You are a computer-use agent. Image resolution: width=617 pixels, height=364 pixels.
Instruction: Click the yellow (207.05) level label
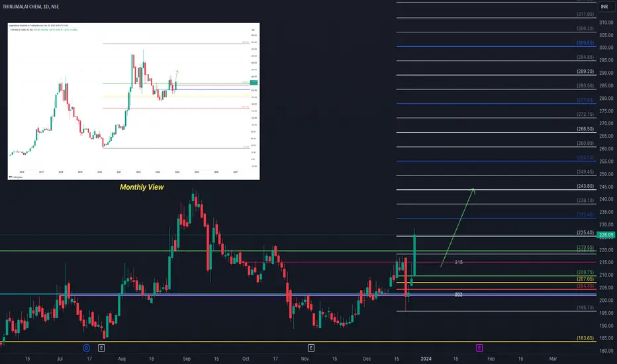click(585, 279)
